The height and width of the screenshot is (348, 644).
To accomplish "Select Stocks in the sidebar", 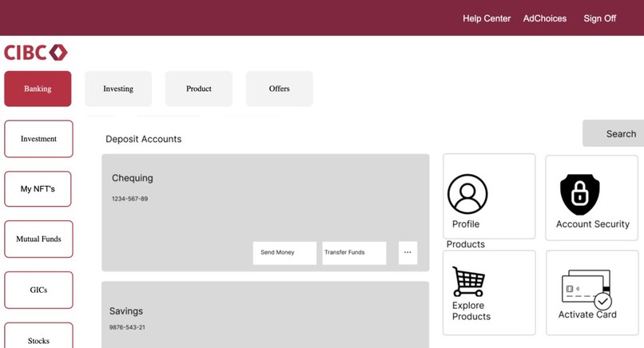I will [38, 336].
